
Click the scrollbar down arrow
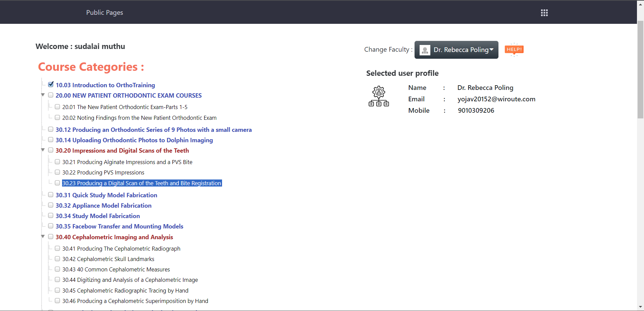coord(640,307)
